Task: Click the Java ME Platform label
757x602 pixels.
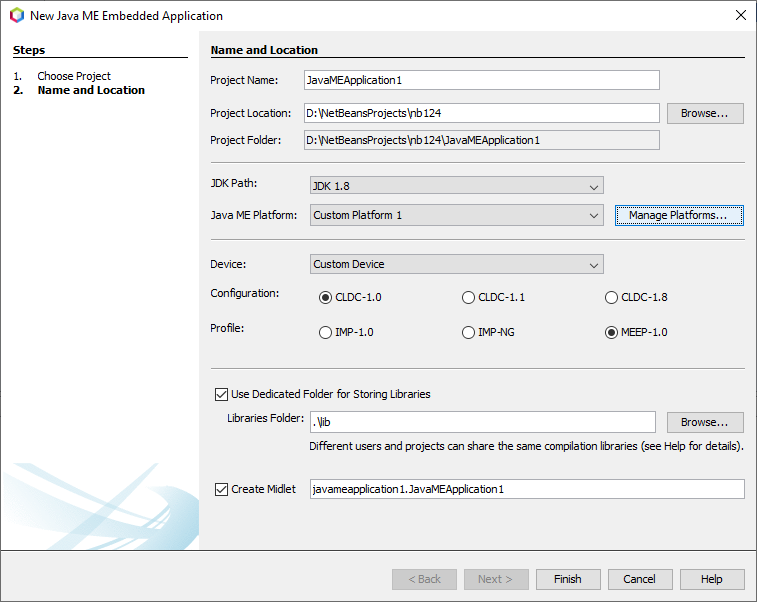Action: point(254,215)
